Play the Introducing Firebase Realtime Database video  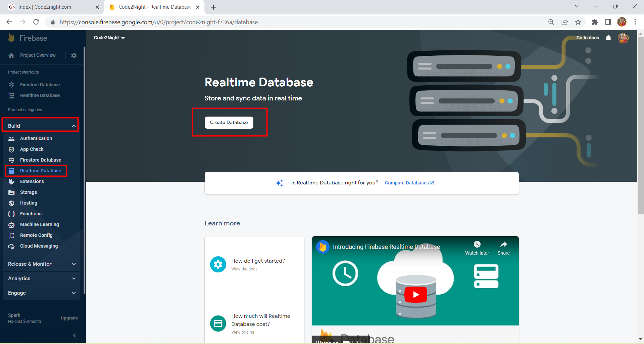[416, 295]
